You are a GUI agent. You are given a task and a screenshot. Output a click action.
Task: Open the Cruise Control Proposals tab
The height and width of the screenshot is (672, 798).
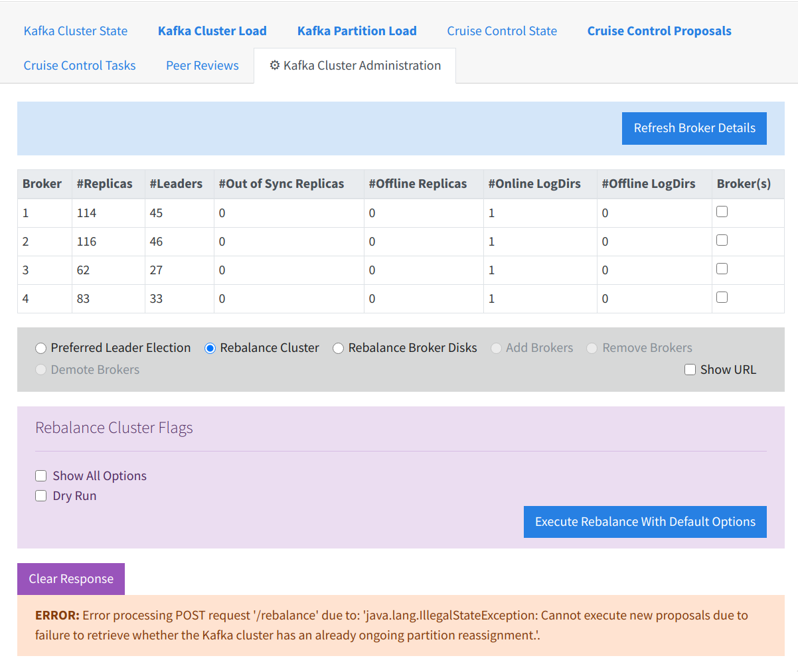659,31
